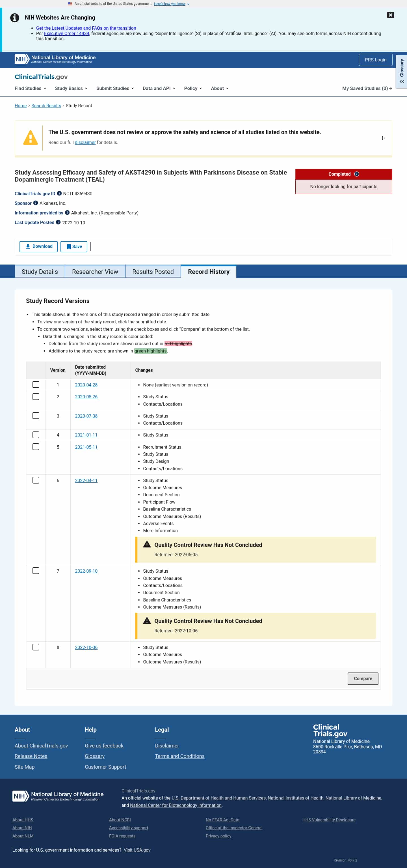Close the NIH Websites Are Changing banner
This screenshot has height=868, width=407.
[390, 15]
